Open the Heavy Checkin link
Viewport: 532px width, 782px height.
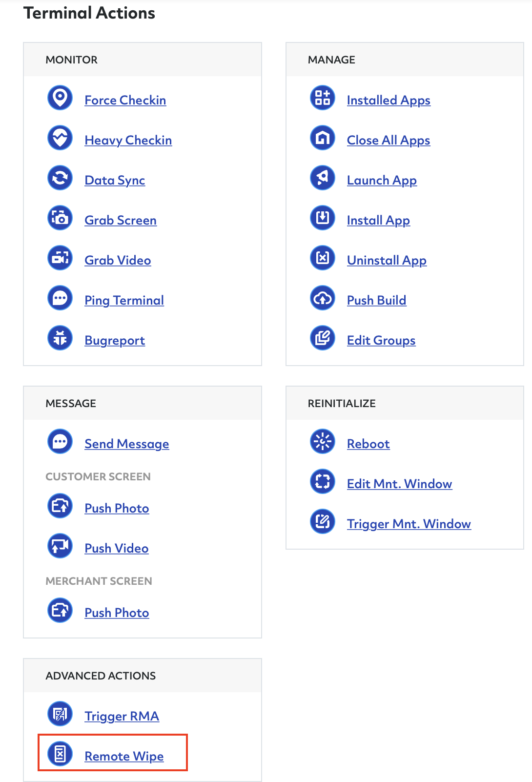coord(128,141)
